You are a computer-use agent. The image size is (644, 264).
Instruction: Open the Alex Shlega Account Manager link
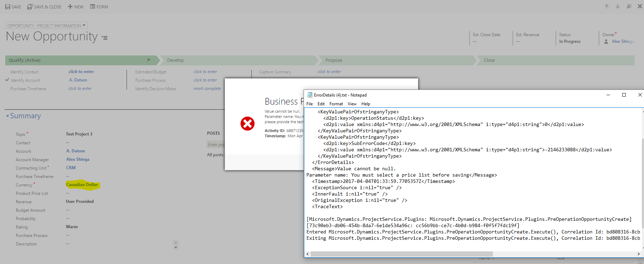point(78,159)
